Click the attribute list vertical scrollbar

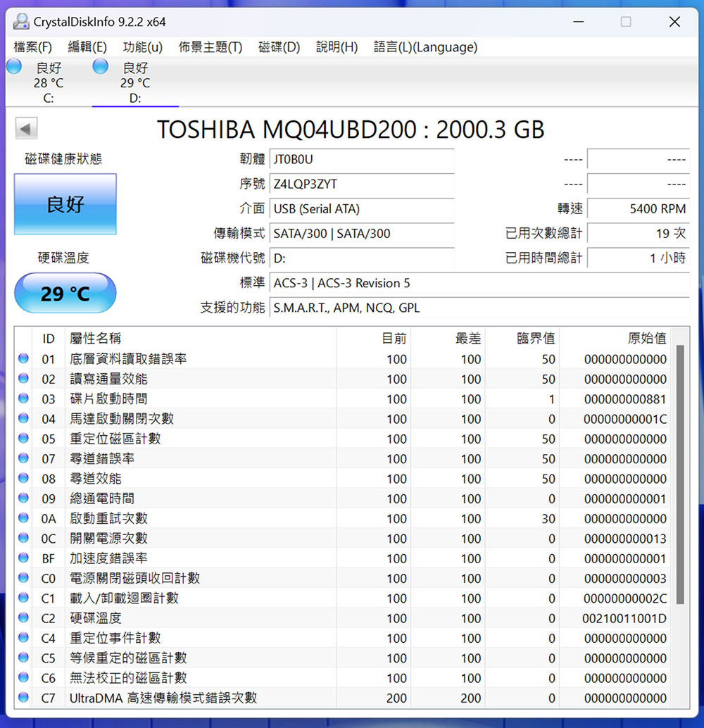680,475
